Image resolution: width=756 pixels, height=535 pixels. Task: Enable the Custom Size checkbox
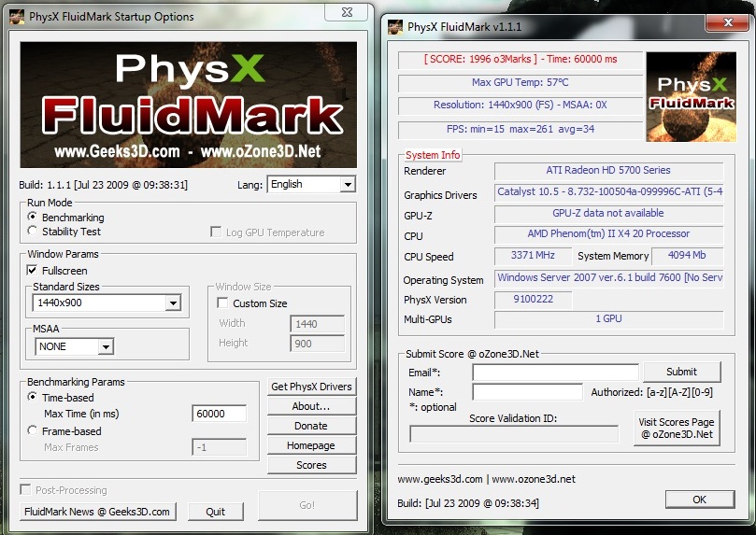(222, 303)
